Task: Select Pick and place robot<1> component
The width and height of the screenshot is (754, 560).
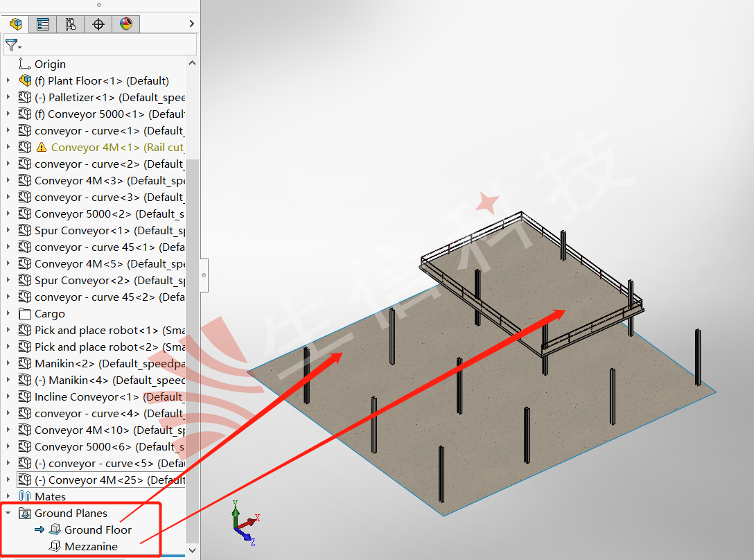Action: click(x=96, y=331)
